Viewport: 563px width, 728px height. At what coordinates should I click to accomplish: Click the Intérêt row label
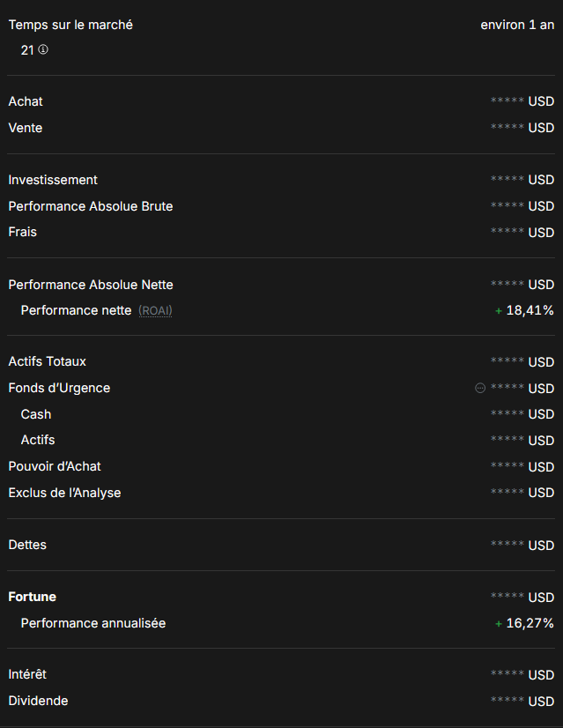point(27,674)
